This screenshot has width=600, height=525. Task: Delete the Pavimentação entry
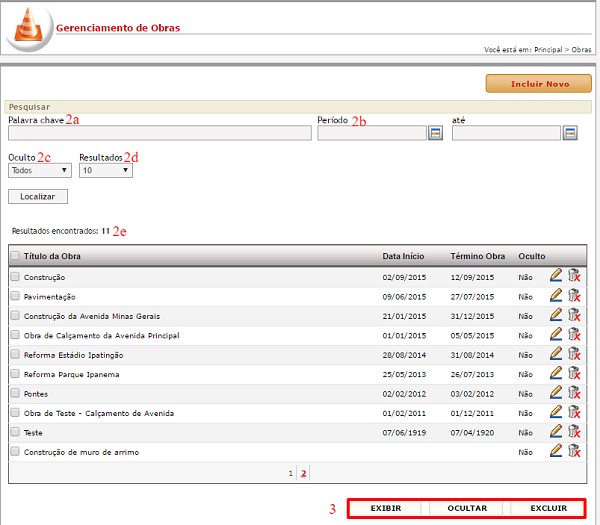[x=574, y=295]
